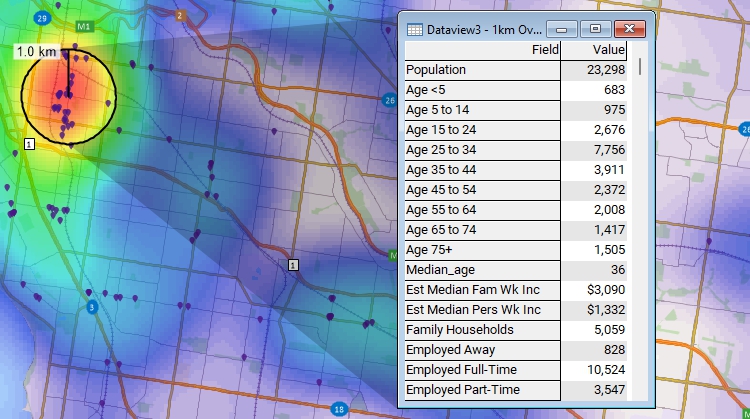Select the Family Households field
The image size is (750, 419).
[x=482, y=330]
